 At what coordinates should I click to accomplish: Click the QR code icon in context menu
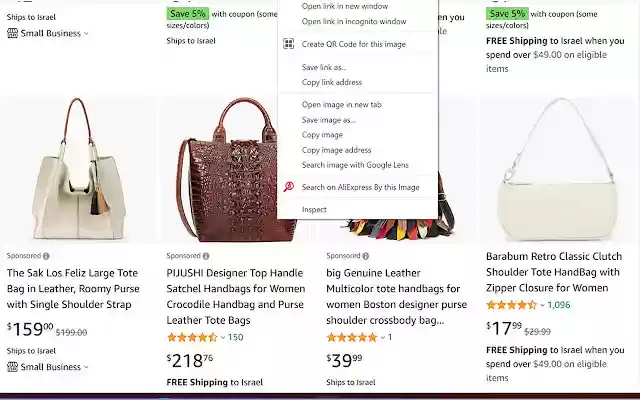(x=288, y=44)
